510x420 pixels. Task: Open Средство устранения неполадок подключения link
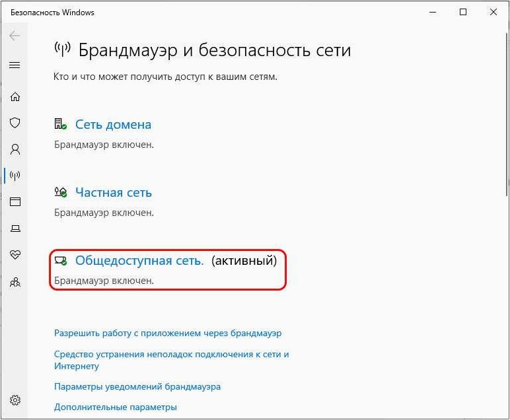coord(171,360)
